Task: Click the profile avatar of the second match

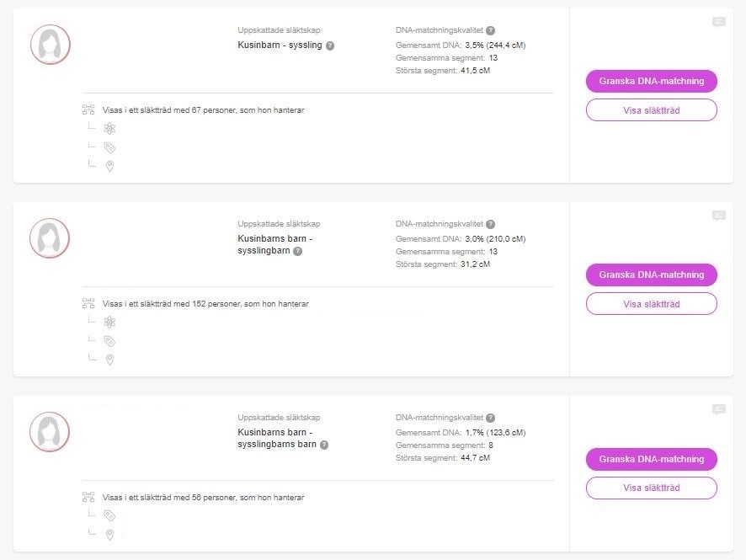Action: 50,238
